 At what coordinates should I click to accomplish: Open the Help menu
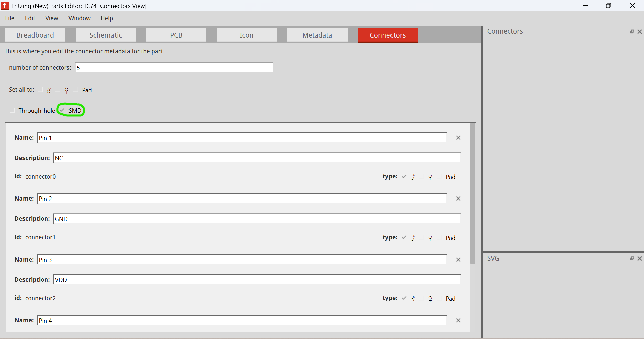[107, 18]
